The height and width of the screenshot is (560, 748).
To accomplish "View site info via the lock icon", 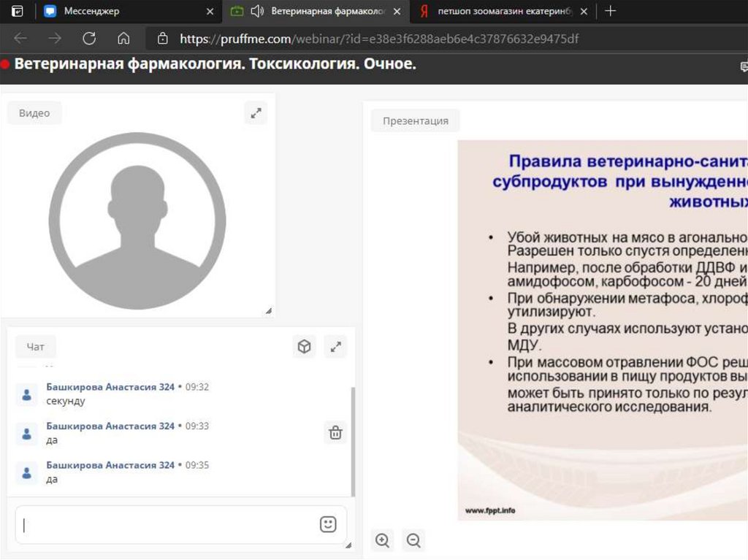I will 163,39.
